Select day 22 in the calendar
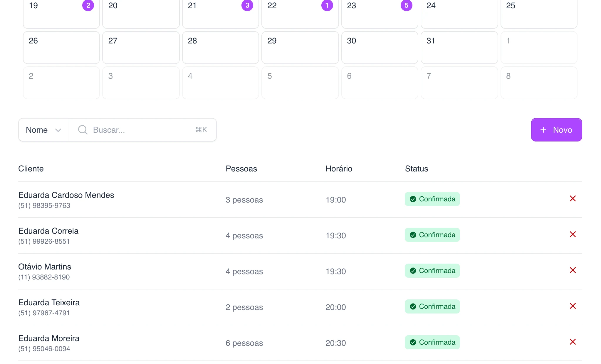Screen dimensions: 601x364 [x=300, y=13]
